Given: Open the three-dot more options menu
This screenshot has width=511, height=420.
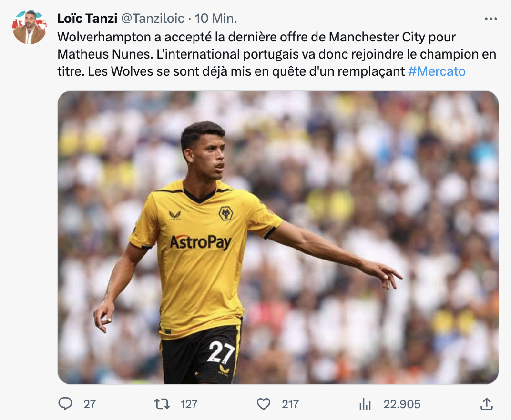Looking at the screenshot, I should (x=491, y=19).
